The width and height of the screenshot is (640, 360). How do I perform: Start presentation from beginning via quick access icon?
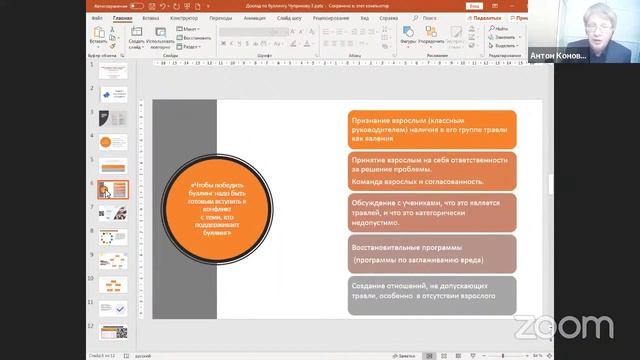187,6
